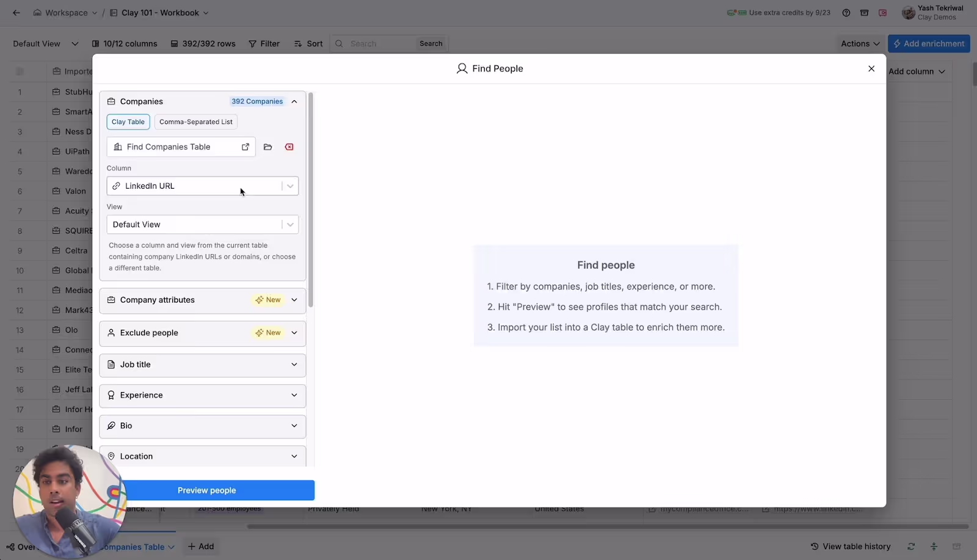
Task: Open the Filter option
Action: pos(264,44)
